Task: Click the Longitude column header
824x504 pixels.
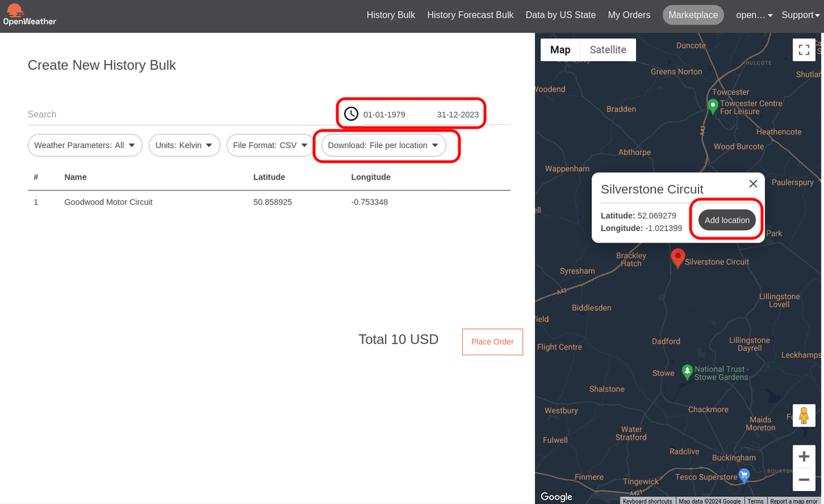Action: tap(371, 177)
